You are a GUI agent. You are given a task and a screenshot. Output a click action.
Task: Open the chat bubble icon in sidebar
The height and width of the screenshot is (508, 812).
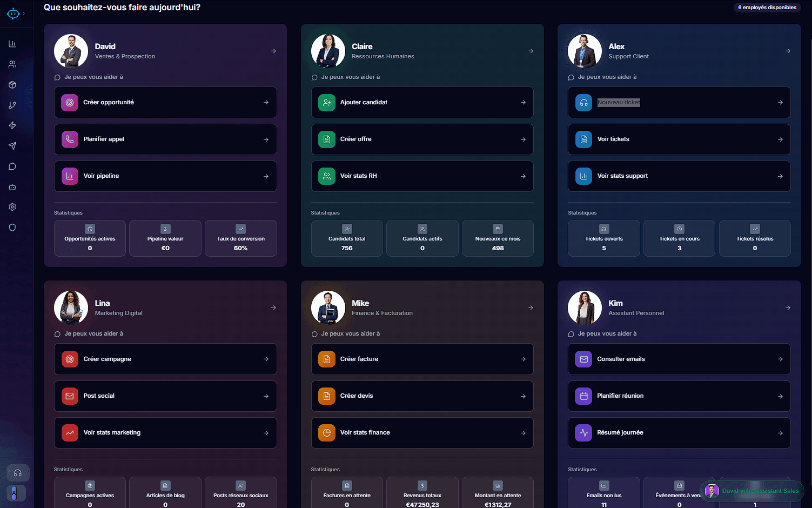[12, 166]
